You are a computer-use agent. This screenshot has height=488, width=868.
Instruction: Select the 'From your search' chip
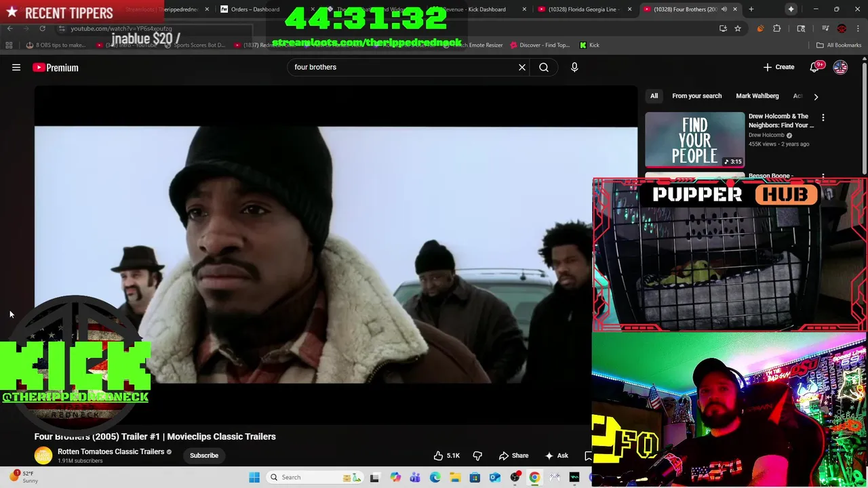point(696,96)
